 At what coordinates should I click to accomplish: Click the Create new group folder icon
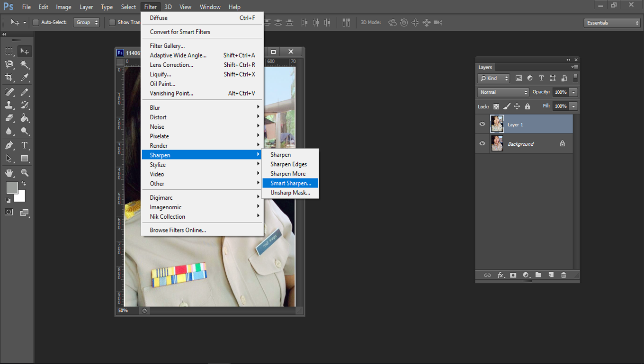pyautogui.click(x=538, y=275)
